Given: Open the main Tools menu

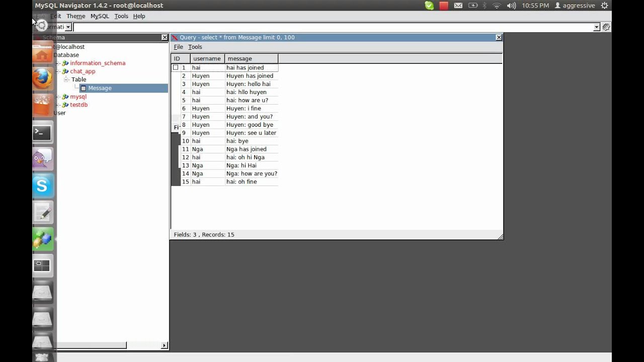Looking at the screenshot, I should [121, 16].
